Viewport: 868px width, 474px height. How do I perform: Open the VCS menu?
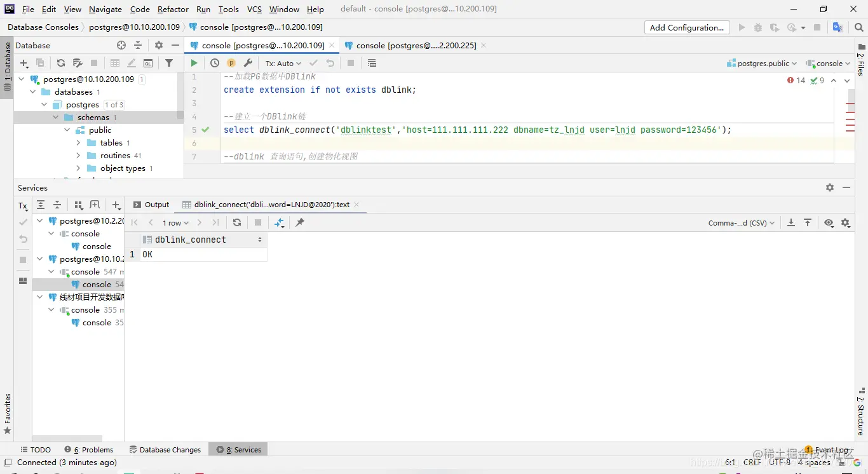point(254,9)
